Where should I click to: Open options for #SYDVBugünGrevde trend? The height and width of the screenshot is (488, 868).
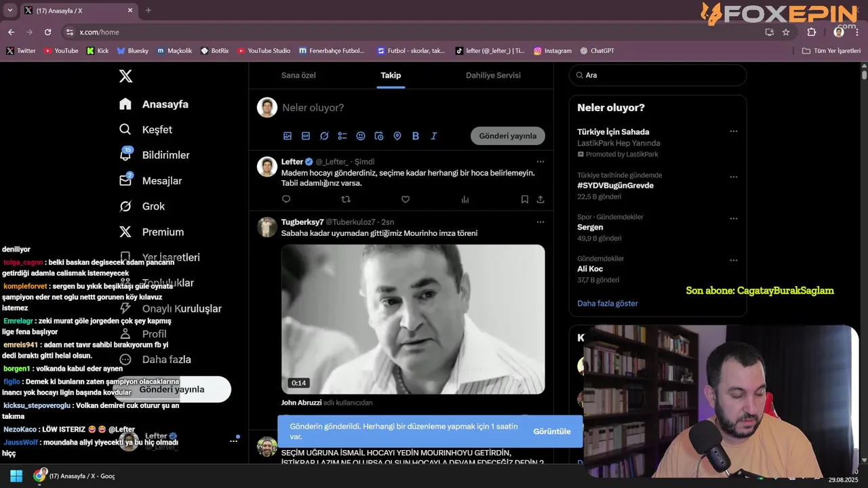(734, 177)
